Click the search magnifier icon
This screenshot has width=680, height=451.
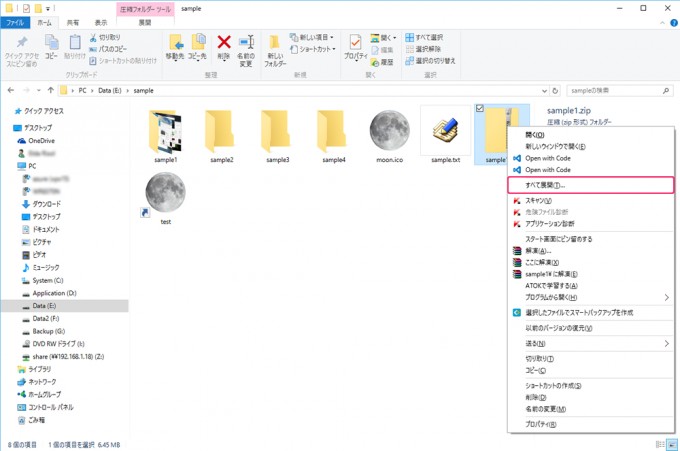tap(666, 91)
